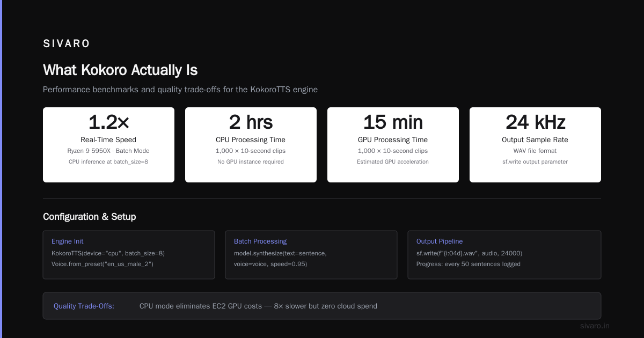Image resolution: width=644 pixels, height=338 pixels.
Task: Select the heading 'What Kokoro Actually Is'
Action: 120,70
